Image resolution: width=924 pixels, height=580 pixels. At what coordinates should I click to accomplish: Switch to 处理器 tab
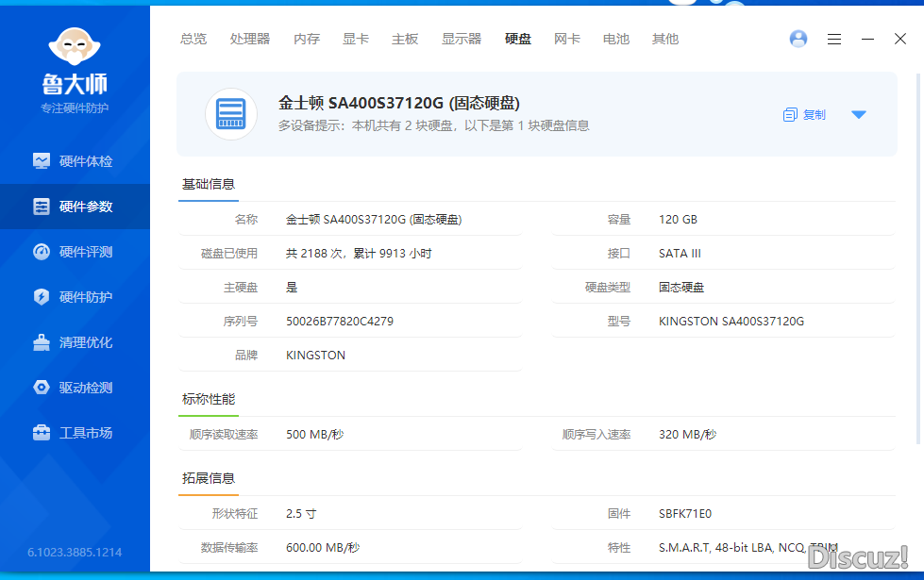(x=250, y=39)
